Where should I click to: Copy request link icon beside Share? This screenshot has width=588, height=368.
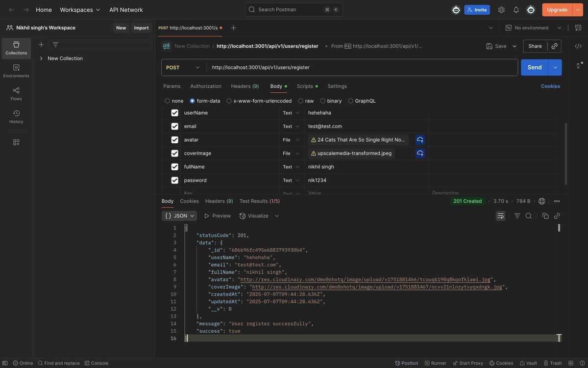coord(555,46)
